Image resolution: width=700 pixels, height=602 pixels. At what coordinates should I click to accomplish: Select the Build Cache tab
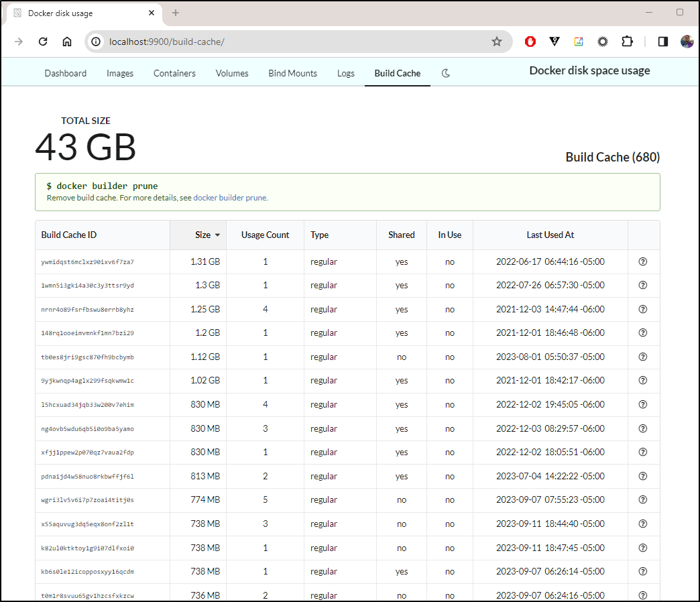398,73
